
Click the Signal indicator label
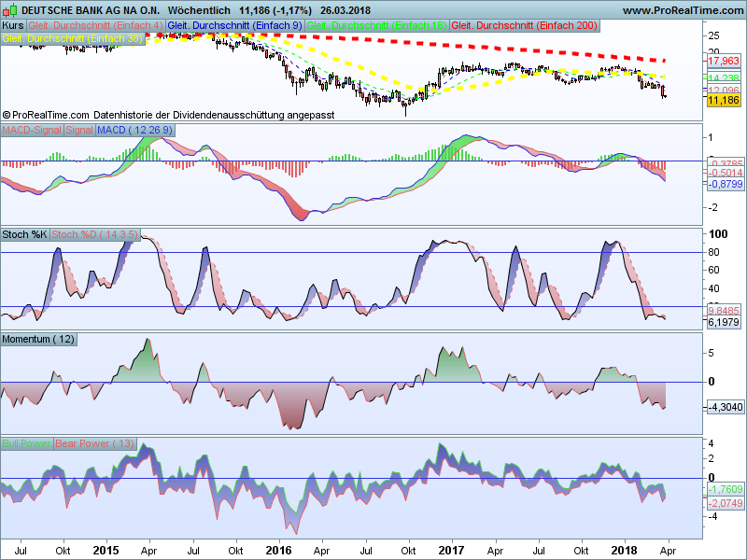coord(79,130)
